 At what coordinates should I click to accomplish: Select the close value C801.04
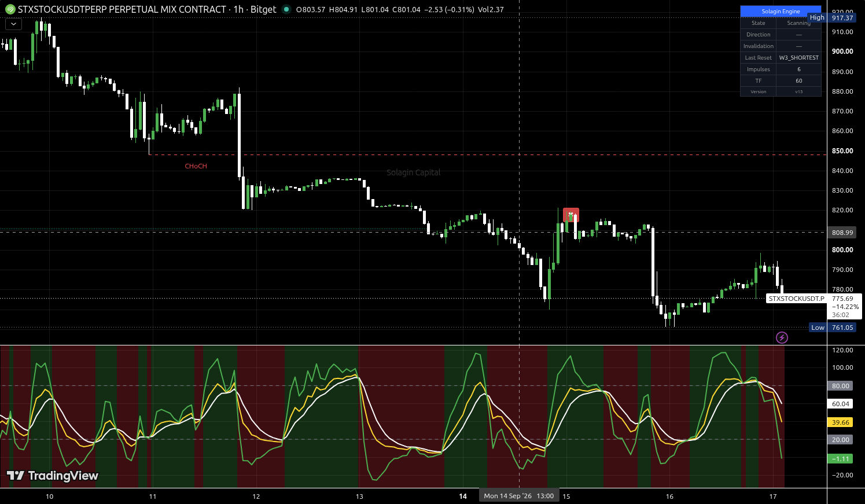pos(406,10)
